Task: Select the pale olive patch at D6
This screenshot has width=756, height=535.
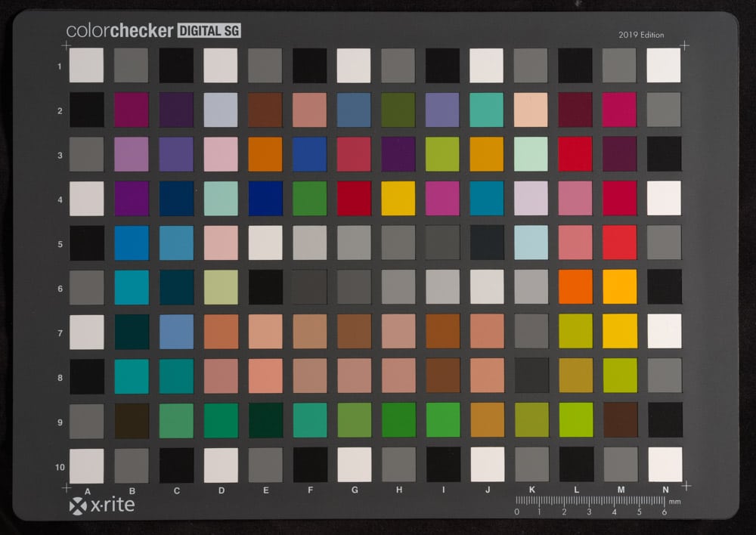Action: tap(221, 288)
